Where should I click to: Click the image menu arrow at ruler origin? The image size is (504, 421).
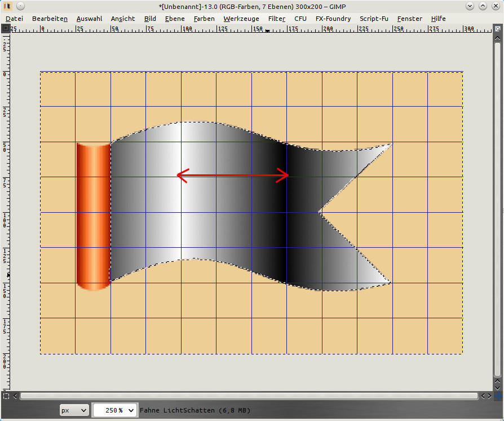[x=6, y=28]
